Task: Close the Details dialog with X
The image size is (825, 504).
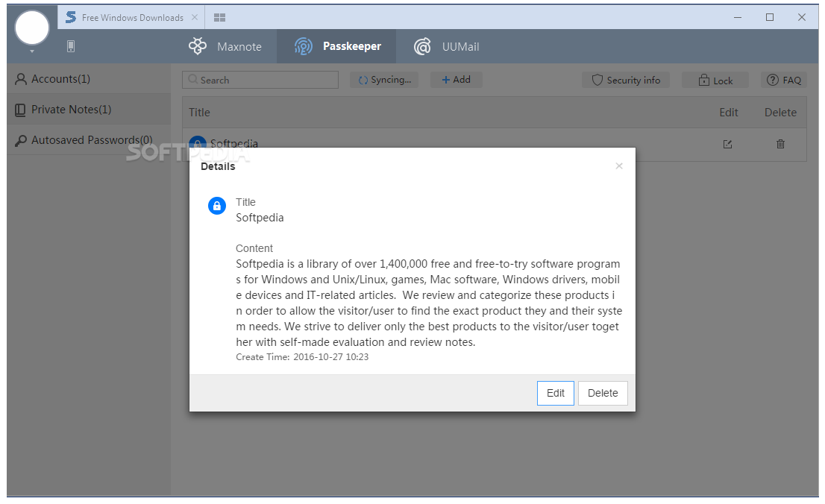Action: [x=619, y=166]
